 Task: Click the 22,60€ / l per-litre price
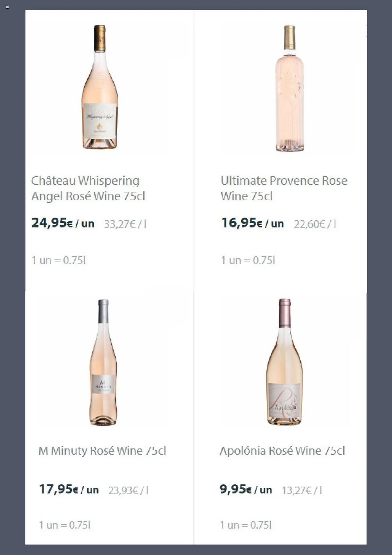click(315, 224)
